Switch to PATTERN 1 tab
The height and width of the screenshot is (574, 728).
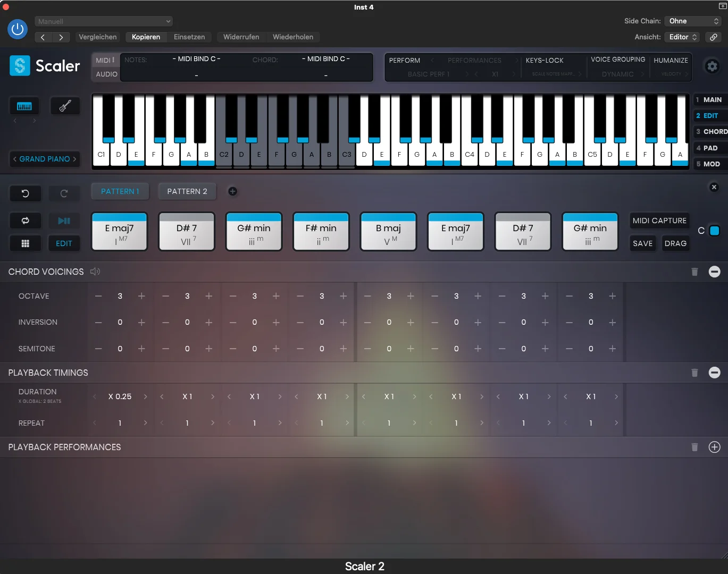120,191
